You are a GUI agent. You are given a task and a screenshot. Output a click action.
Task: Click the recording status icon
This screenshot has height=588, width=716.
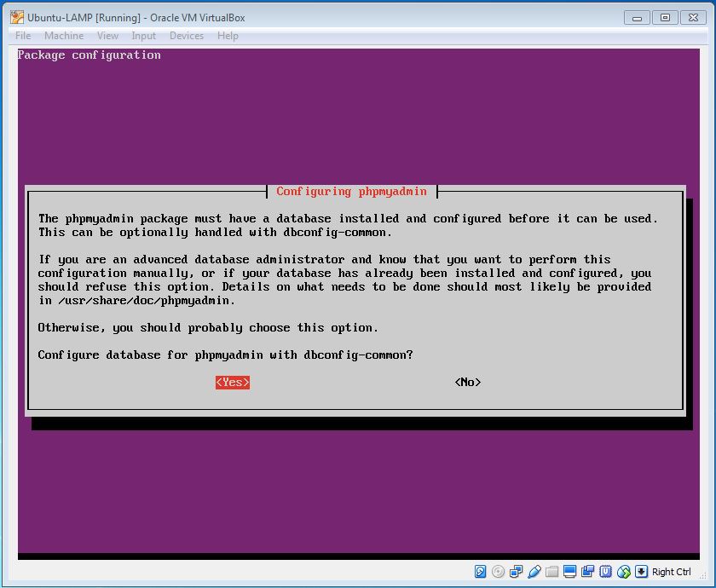[x=587, y=571]
